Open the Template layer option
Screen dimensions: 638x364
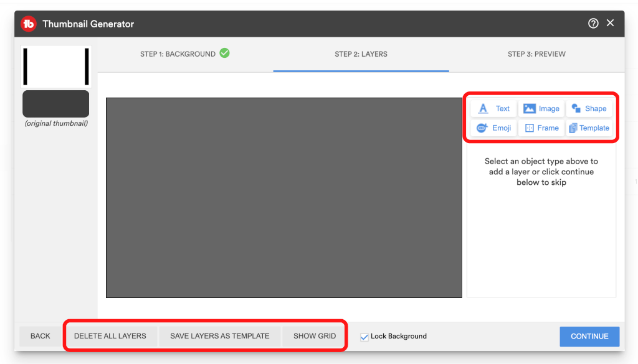589,128
